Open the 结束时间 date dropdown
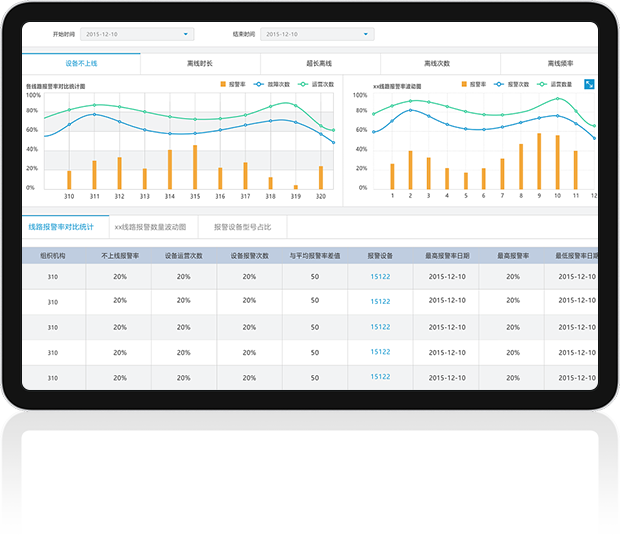The image size is (620, 535). (316, 34)
